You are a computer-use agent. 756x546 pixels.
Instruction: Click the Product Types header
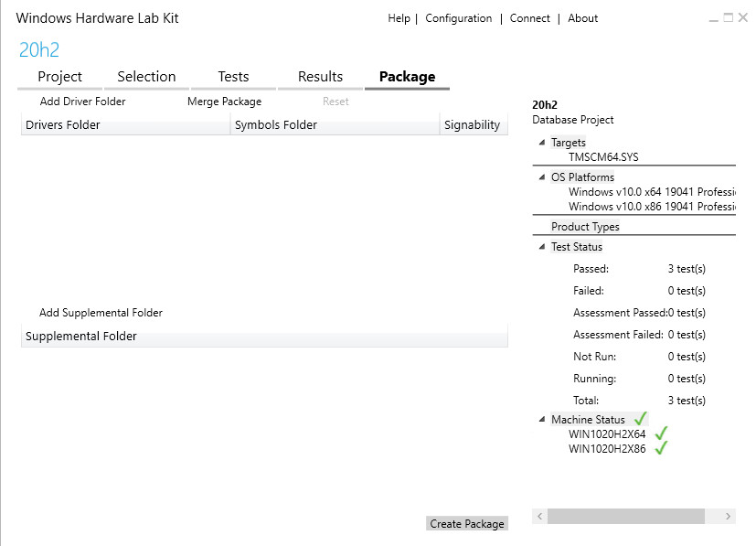(x=585, y=227)
